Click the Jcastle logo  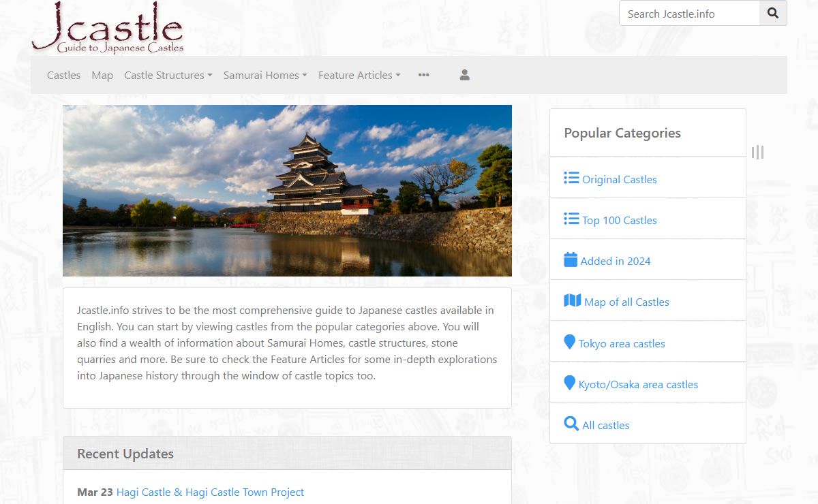pos(108,27)
